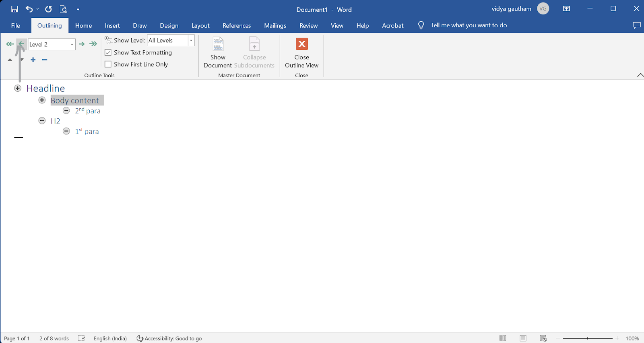Click Close Outline View button

[x=302, y=52]
